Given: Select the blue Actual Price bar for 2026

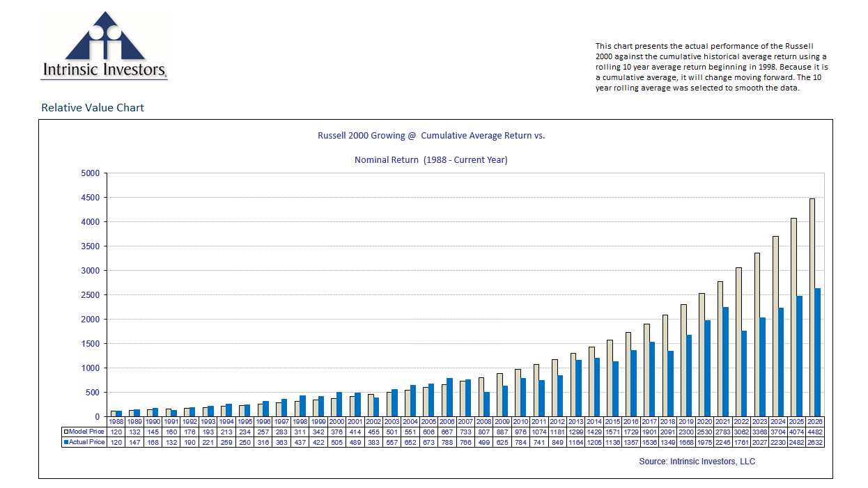Looking at the screenshot, I should click(818, 352).
